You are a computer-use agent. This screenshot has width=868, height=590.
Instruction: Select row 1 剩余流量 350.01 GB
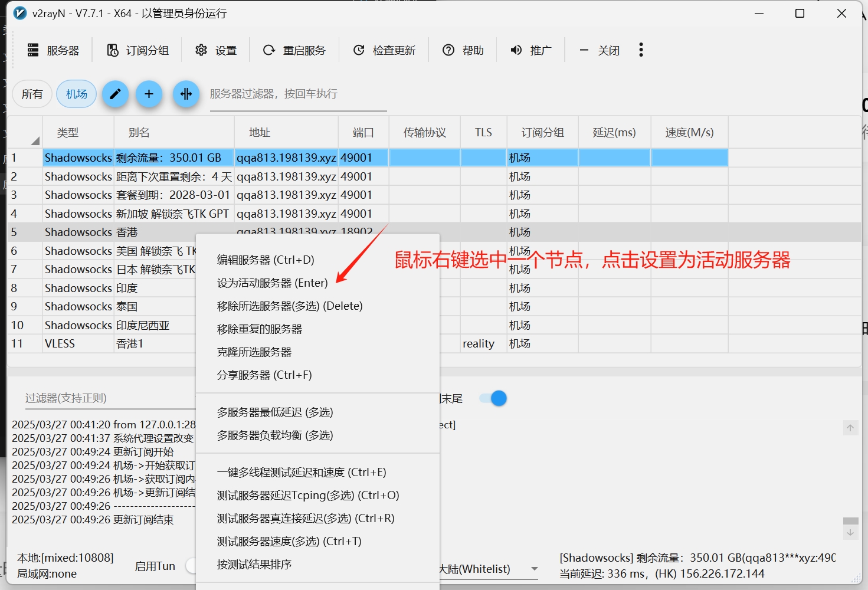(x=367, y=158)
